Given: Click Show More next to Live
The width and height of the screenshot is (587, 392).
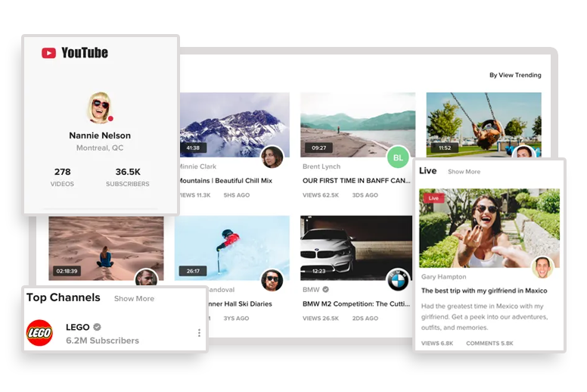Looking at the screenshot, I should pyautogui.click(x=464, y=172).
